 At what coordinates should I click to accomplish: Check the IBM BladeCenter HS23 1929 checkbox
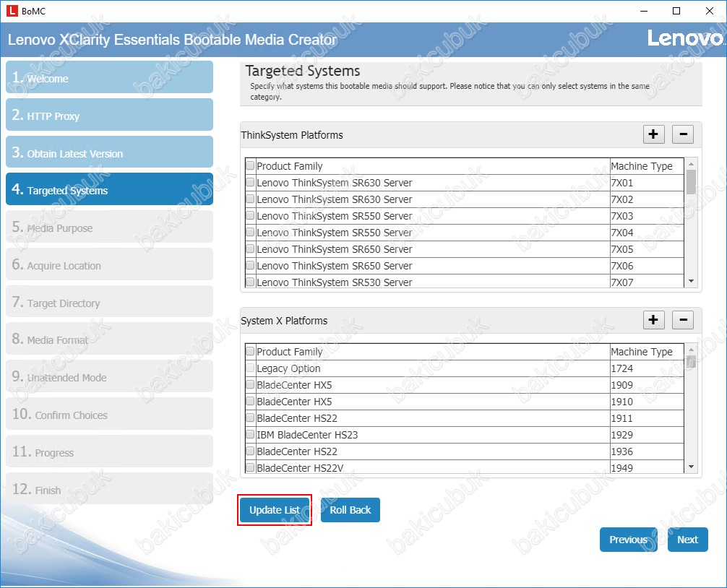click(x=250, y=435)
